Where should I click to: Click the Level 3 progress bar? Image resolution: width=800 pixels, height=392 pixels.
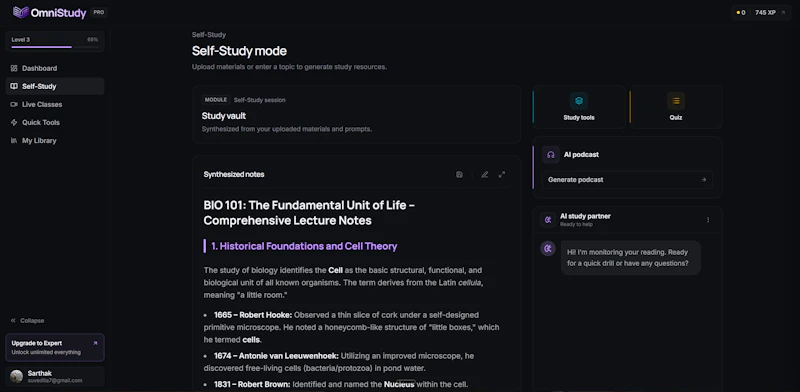55,47
